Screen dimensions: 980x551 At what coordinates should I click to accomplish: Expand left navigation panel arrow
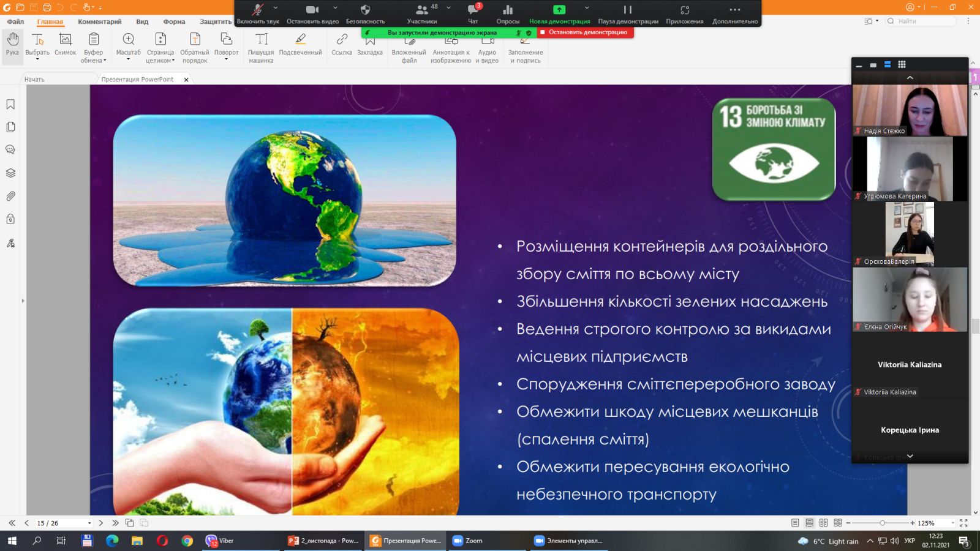23,301
